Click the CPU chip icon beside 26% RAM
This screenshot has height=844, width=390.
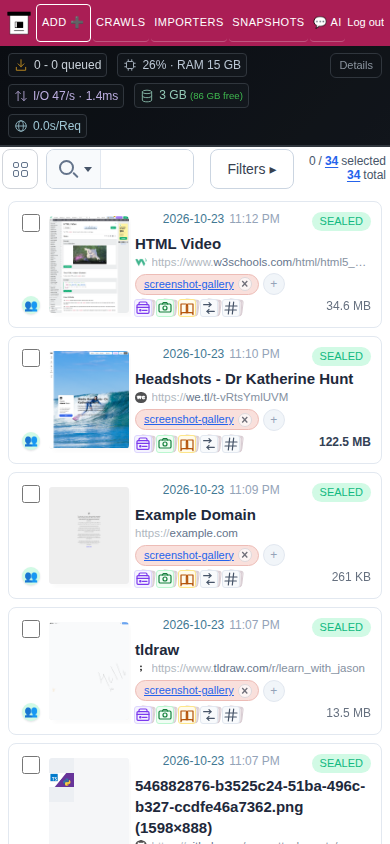[x=130, y=65]
